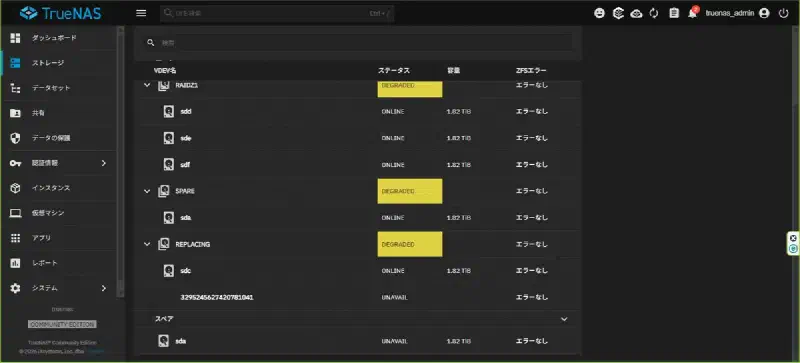This screenshot has height=363, width=800.
Task: Toggle the hamburger sidebar menu
Action: 141,13
